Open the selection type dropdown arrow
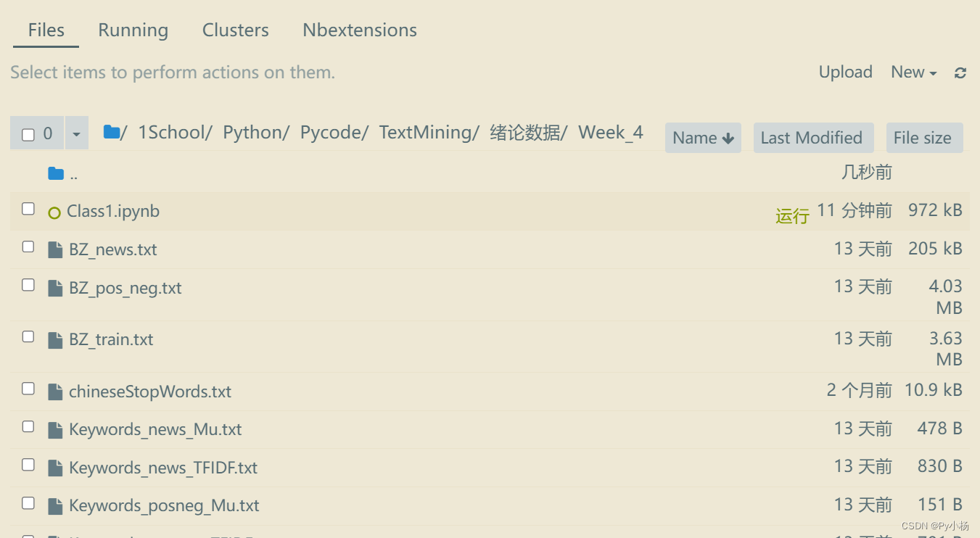This screenshot has width=980, height=538. click(x=76, y=133)
